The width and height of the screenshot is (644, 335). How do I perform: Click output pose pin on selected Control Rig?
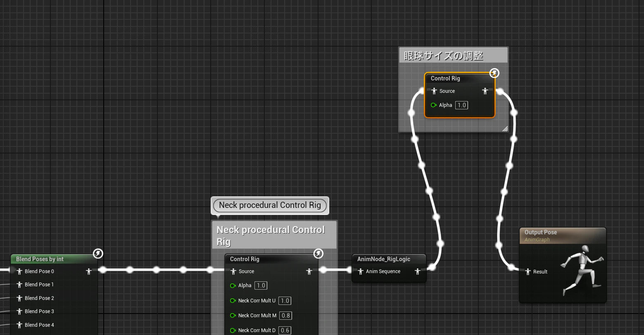485,91
